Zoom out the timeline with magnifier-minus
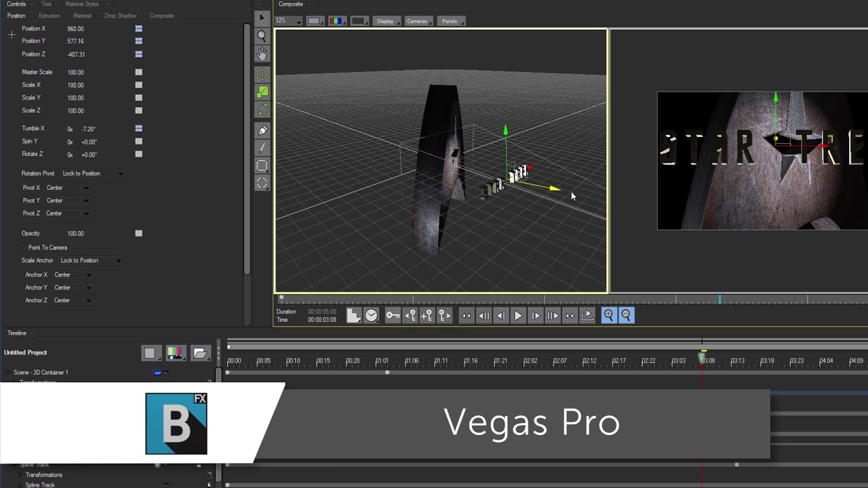The width and height of the screenshot is (868, 488). 626,315
